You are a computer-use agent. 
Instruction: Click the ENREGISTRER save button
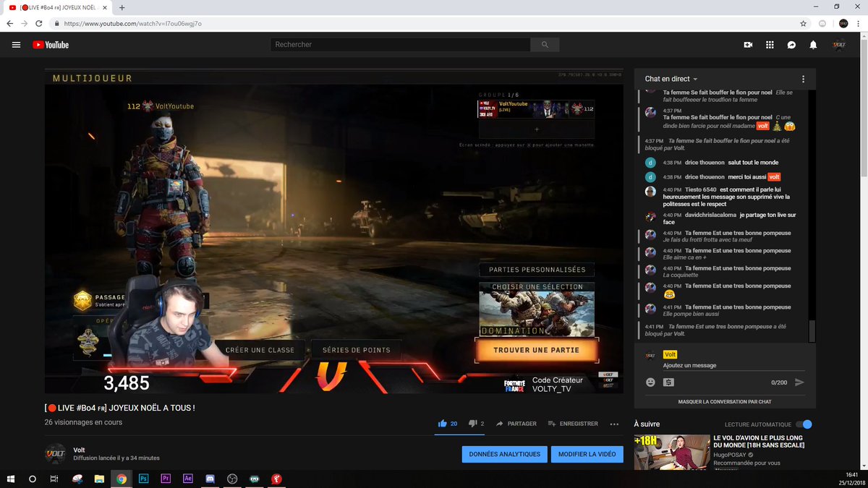(573, 424)
